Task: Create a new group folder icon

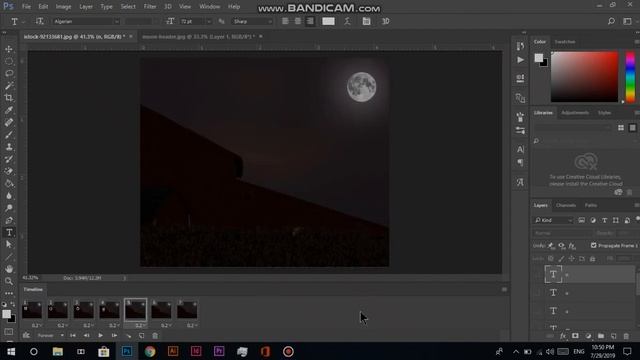Action: click(x=601, y=336)
